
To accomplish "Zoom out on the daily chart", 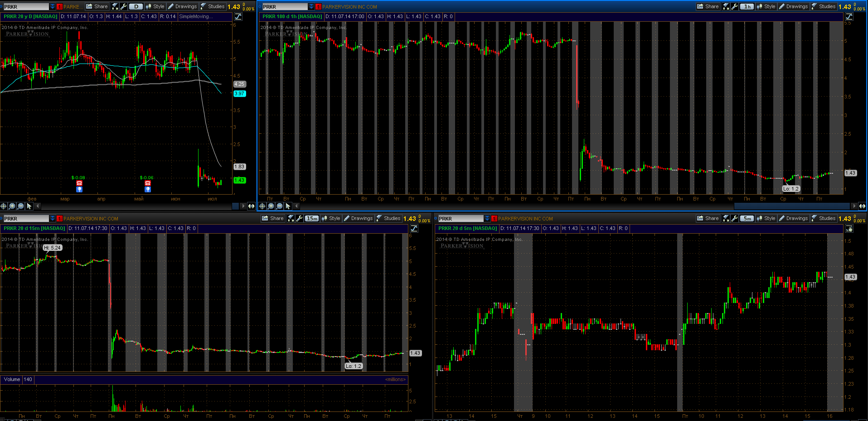I will (x=21, y=206).
